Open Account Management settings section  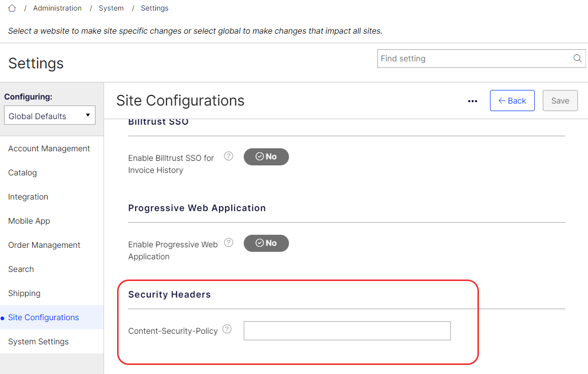point(49,149)
